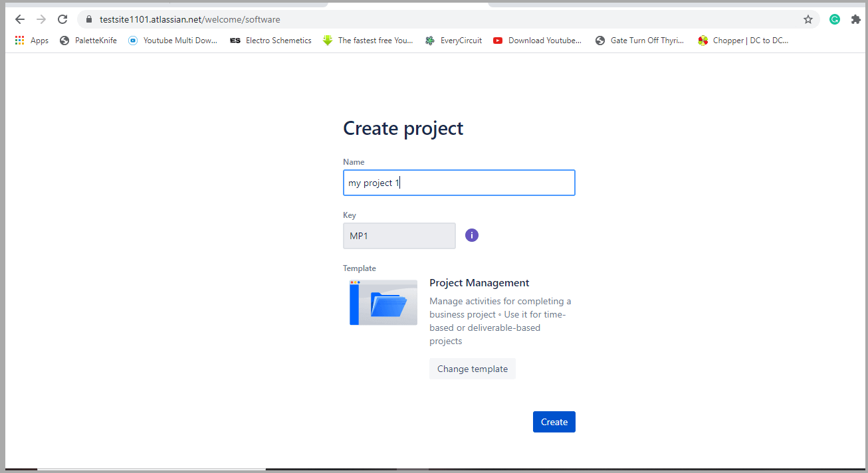Bookmark this page with the star icon

coord(808,19)
